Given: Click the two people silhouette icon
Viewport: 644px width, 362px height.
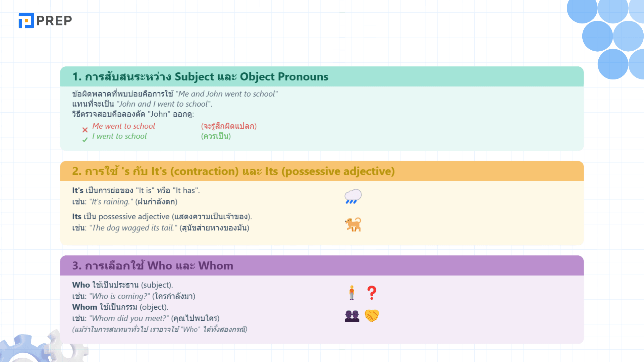Looking at the screenshot, I should click(x=352, y=316).
